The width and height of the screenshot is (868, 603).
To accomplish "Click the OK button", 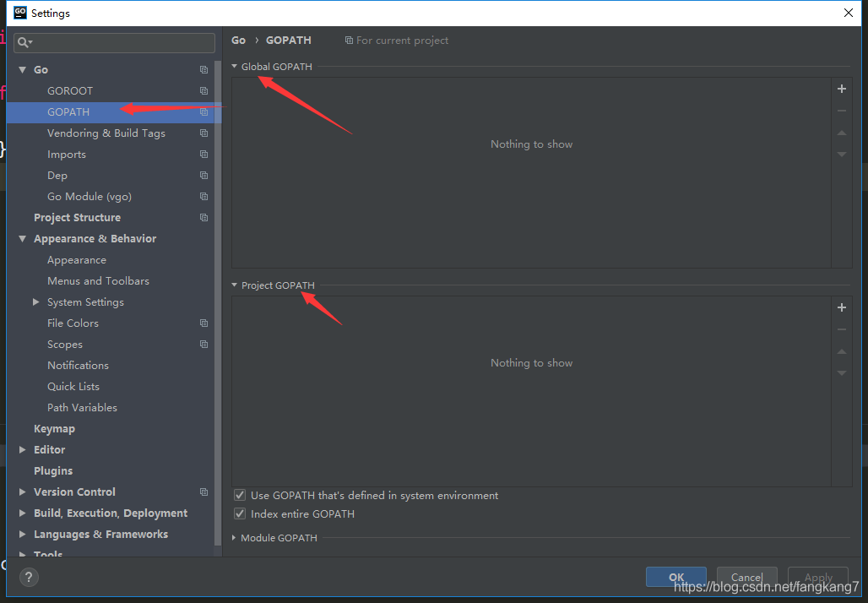I will click(676, 577).
